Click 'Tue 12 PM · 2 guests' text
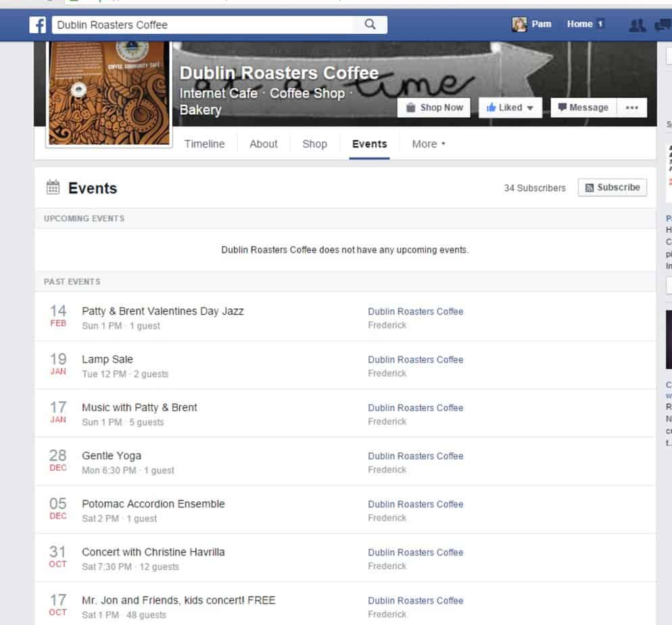 125,374
